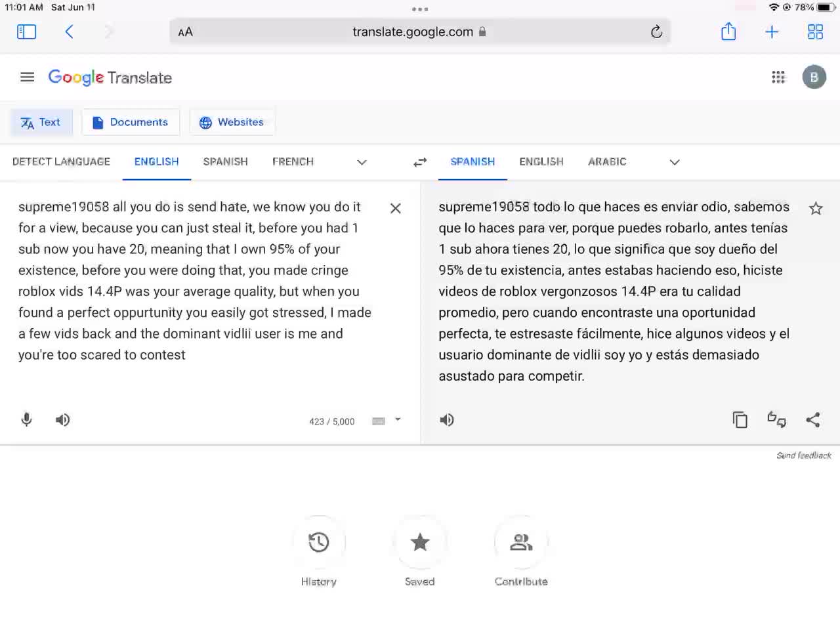Listen to the Spanish translation
840x630 pixels.
[447, 420]
